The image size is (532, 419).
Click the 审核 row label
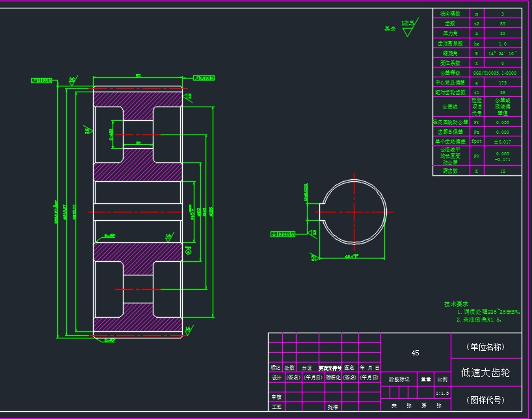point(276,397)
